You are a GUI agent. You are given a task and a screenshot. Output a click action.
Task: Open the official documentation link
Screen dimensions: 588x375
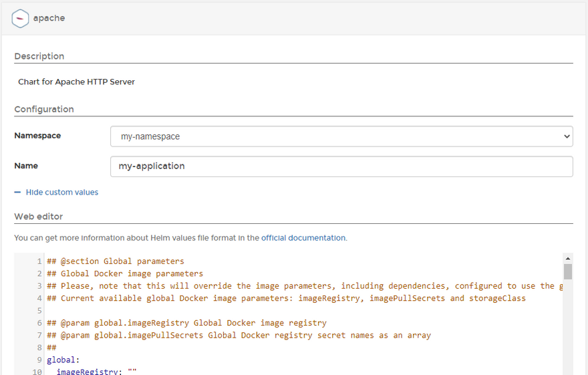(x=303, y=238)
